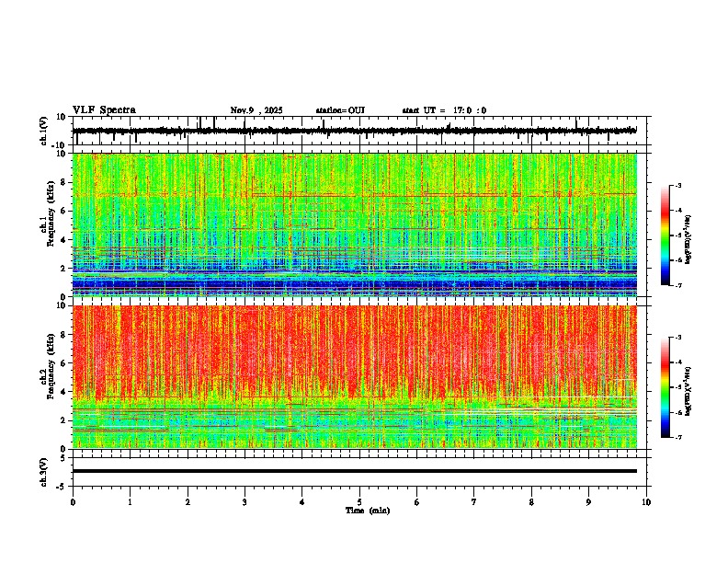Click the "ch.1(V)" waveform axis label
The height and width of the screenshot is (563, 728).
point(43,131)
